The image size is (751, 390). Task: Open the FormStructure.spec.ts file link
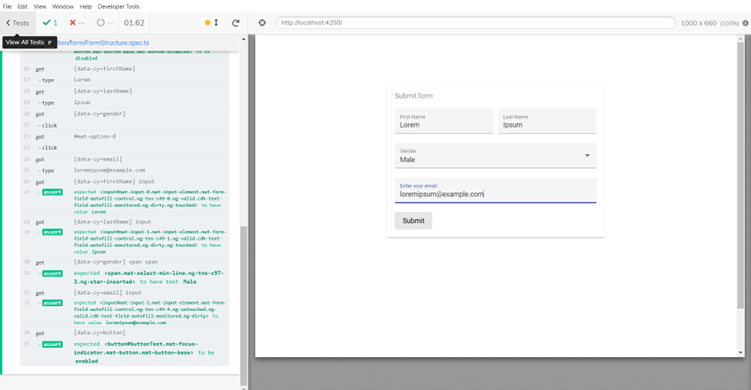tap(103, 43)
